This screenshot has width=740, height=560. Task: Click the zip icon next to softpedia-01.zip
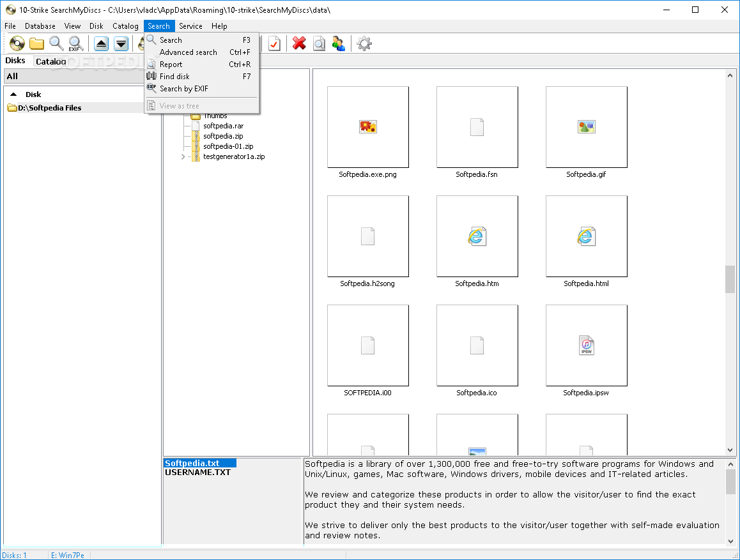[x=196, y=147]
